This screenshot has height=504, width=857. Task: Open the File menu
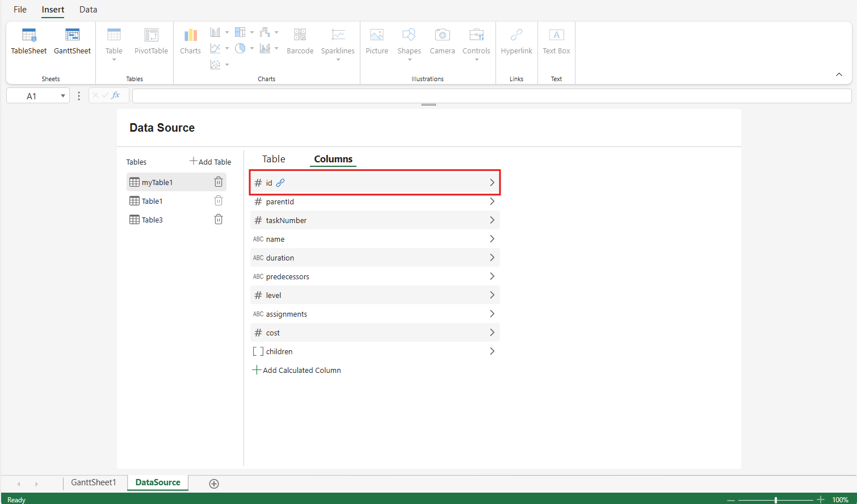pyautogui.click(x=20, y=10)
